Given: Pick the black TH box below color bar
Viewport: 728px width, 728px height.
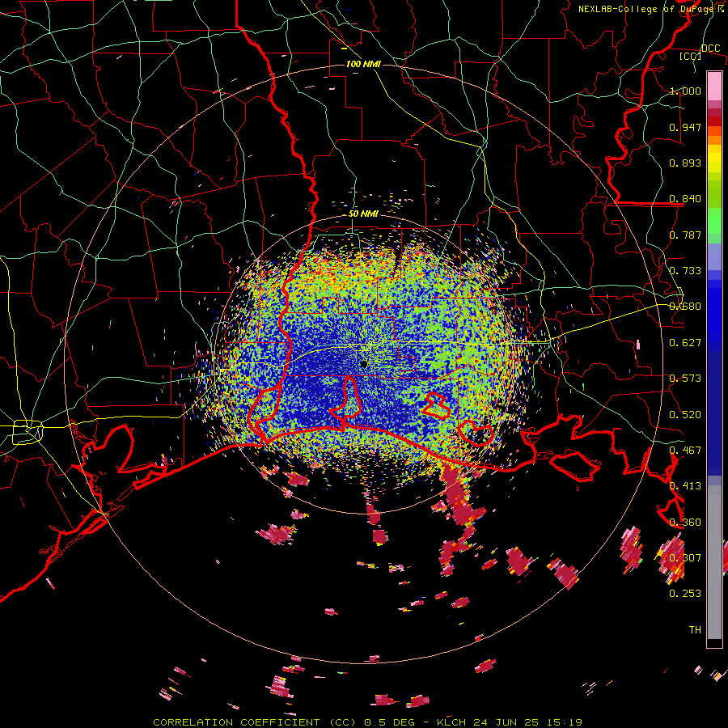Looking at the screenshot, I should 714,643.
